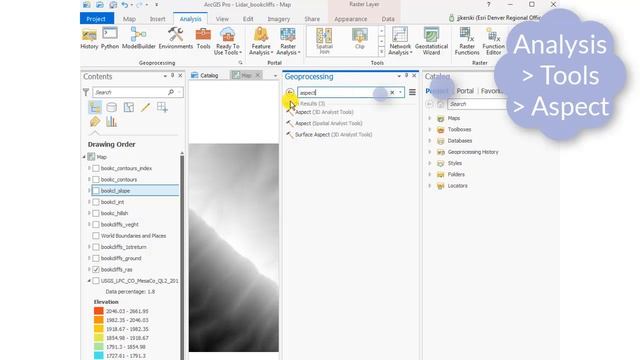Switch Contents to List By Charts

(x=111, y=122)
